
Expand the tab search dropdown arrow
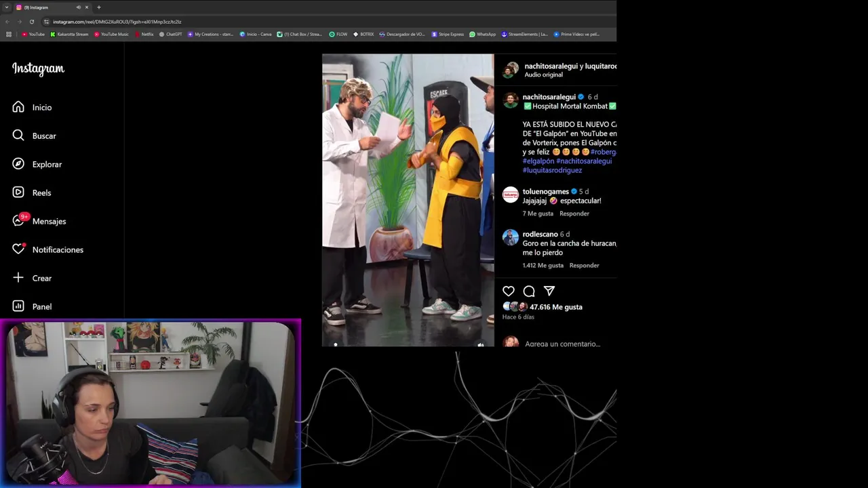click(6, 7)
